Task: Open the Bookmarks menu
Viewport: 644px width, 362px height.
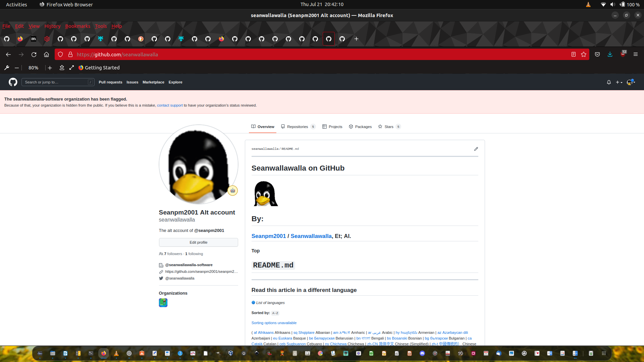Action: pos(77,26)
